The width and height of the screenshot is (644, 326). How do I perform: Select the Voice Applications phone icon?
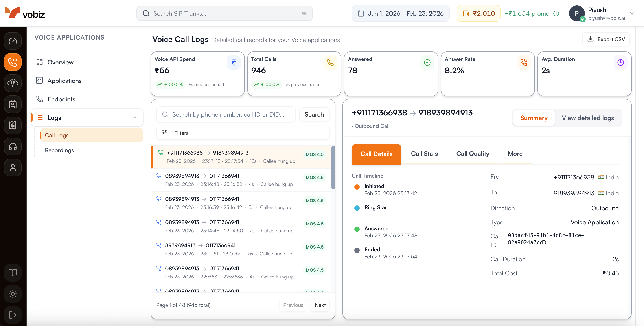(x=13, y=62)
